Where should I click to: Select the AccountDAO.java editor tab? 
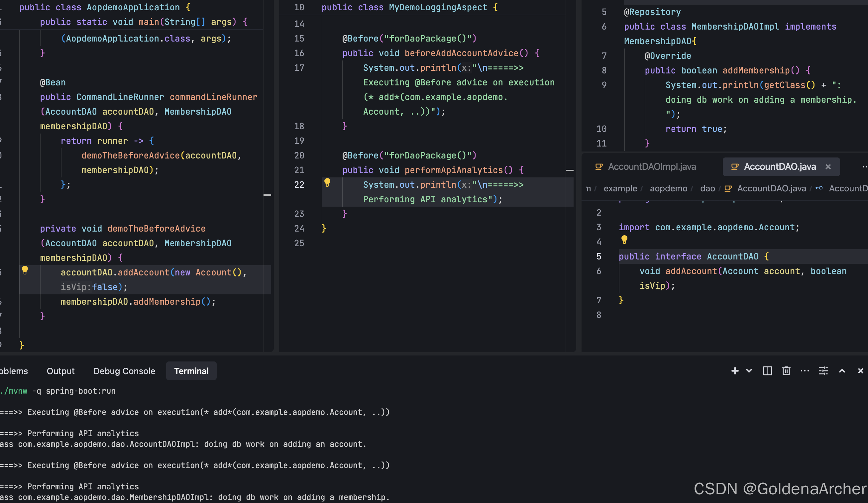point(780,167)
